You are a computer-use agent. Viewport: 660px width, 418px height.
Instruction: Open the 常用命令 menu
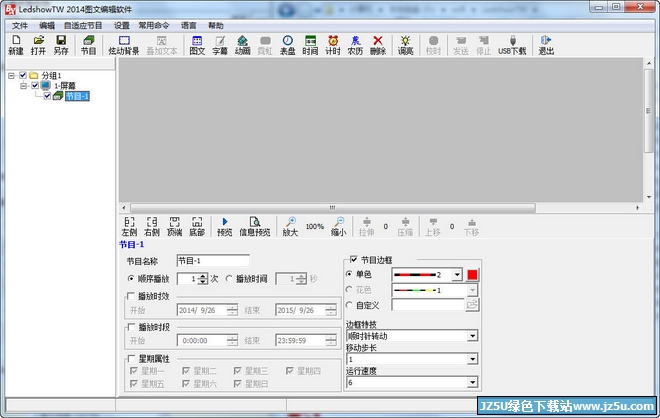pyautogui.click(x=154, y=26)
